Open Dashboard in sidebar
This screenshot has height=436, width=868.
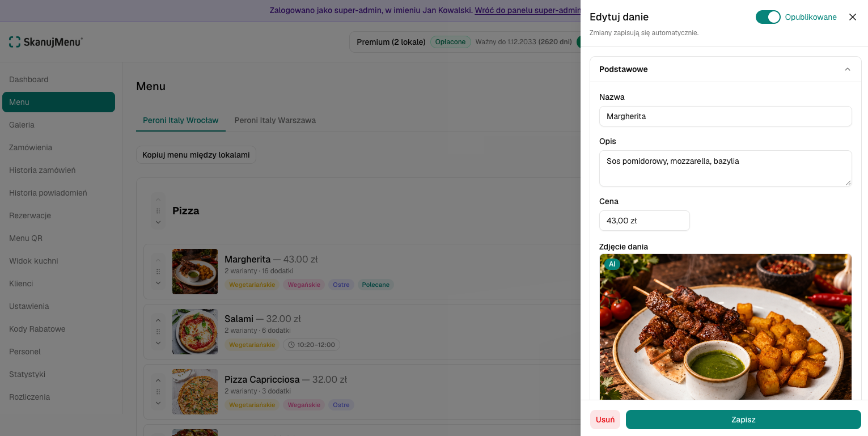pyautogui.click(x=58, y=79)
